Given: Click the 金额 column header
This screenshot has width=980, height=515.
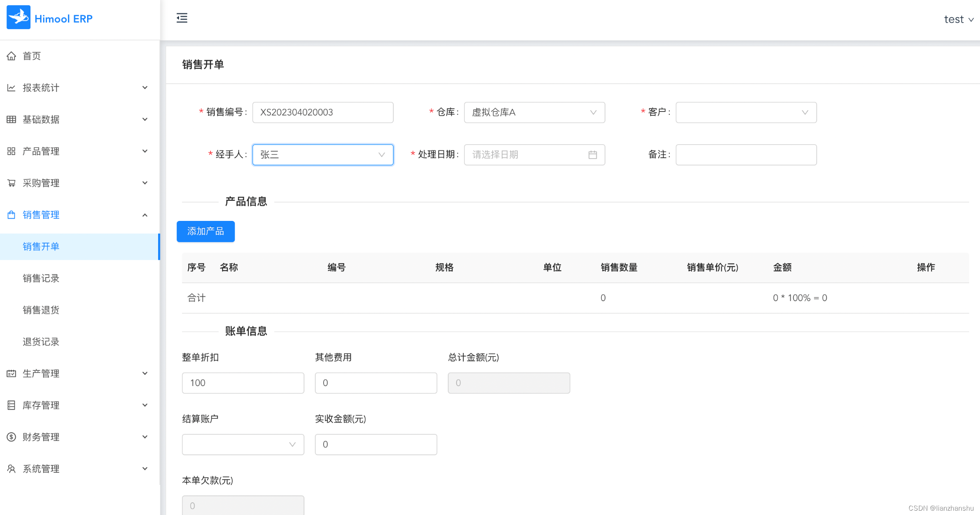Looking at the screenshot, I should (782, 268).
